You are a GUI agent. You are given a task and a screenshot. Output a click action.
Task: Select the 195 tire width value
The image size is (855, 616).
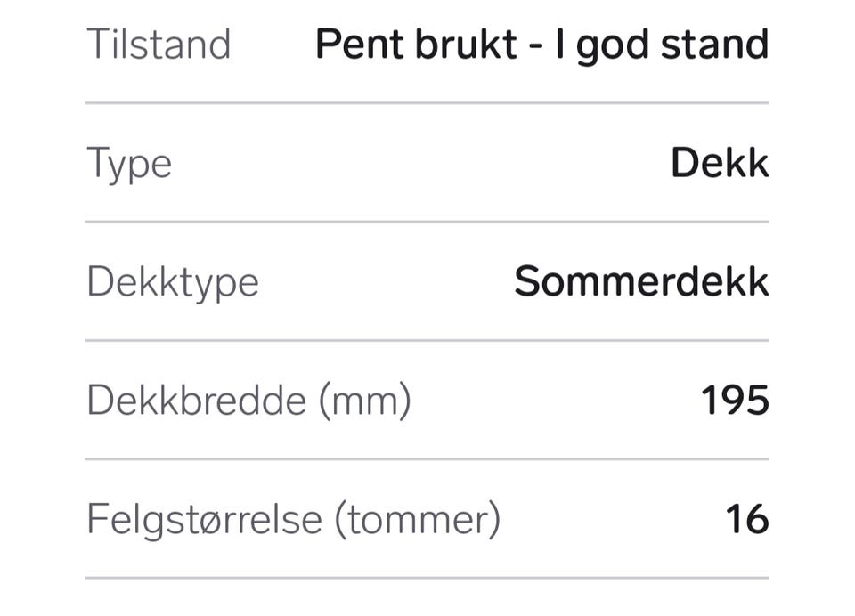735,401
